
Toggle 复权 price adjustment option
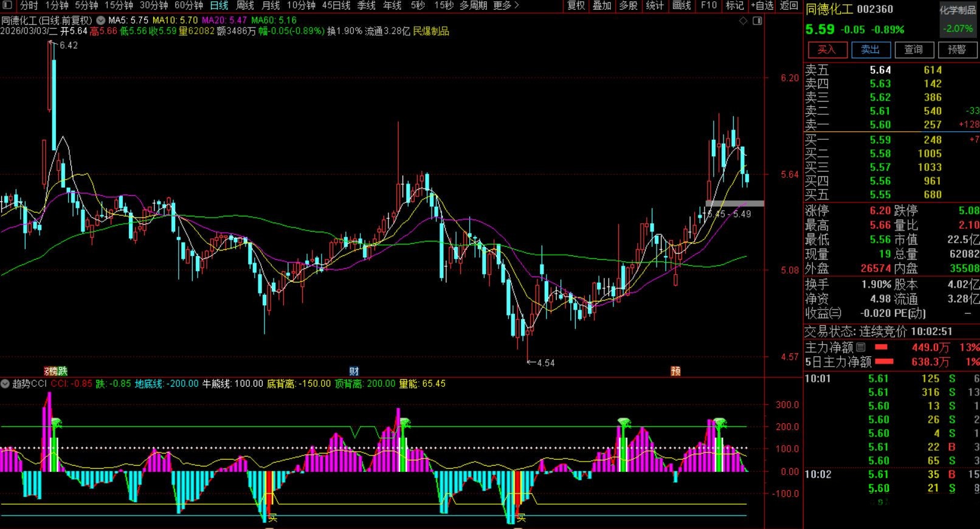[x=576, y=5]
